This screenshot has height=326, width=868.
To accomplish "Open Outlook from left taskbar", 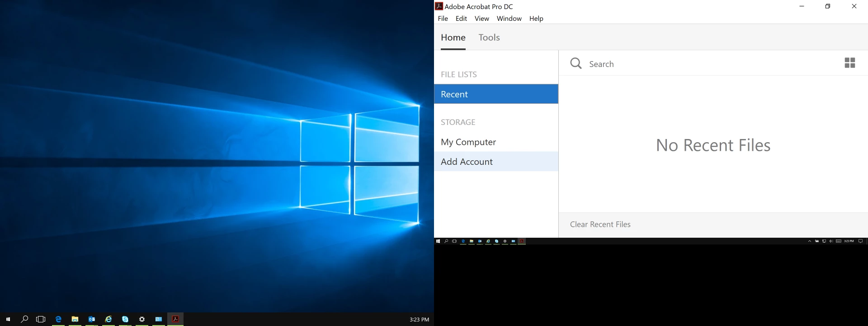I will pyautogui.click(x=92, y=319).
